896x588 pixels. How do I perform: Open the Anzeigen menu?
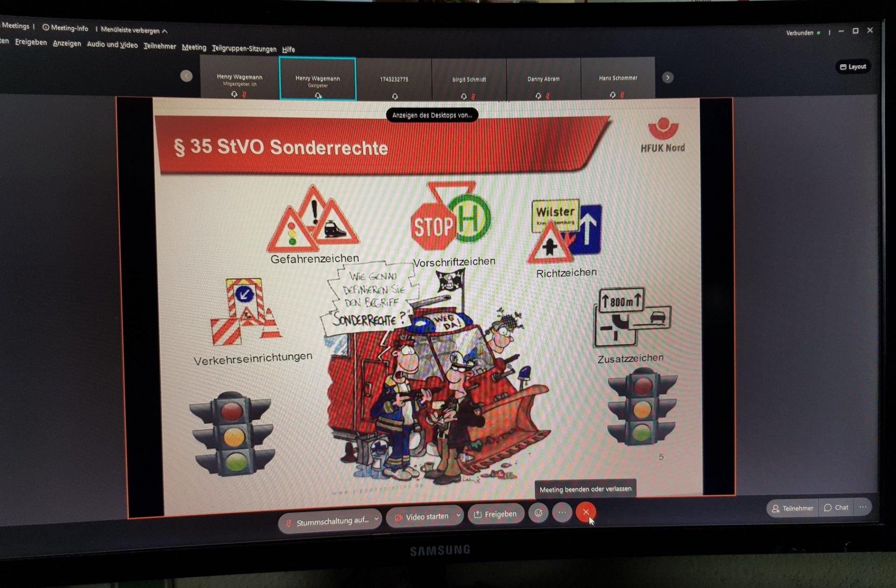[67, 43]
